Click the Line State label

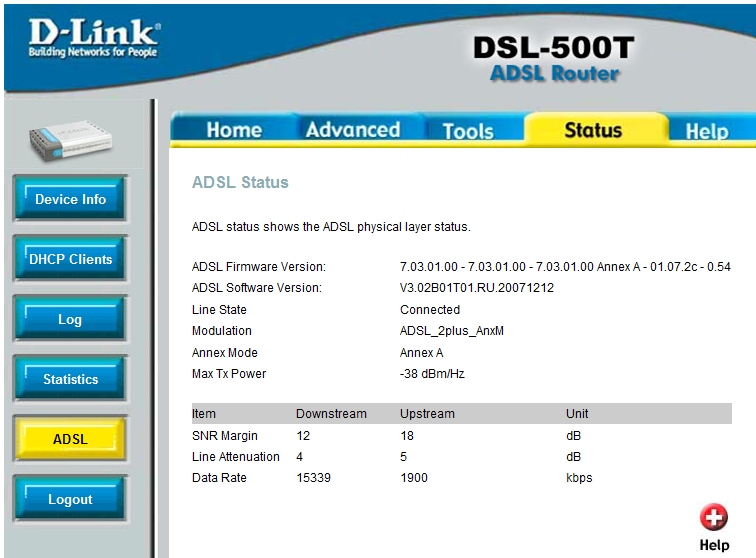[219, 310]
